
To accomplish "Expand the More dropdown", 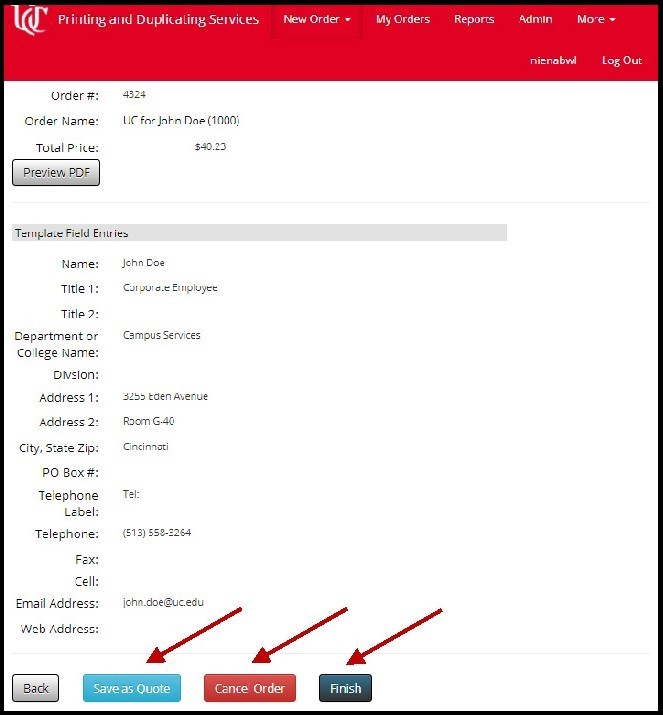I will pyautogui.click(x=596, y=20).
